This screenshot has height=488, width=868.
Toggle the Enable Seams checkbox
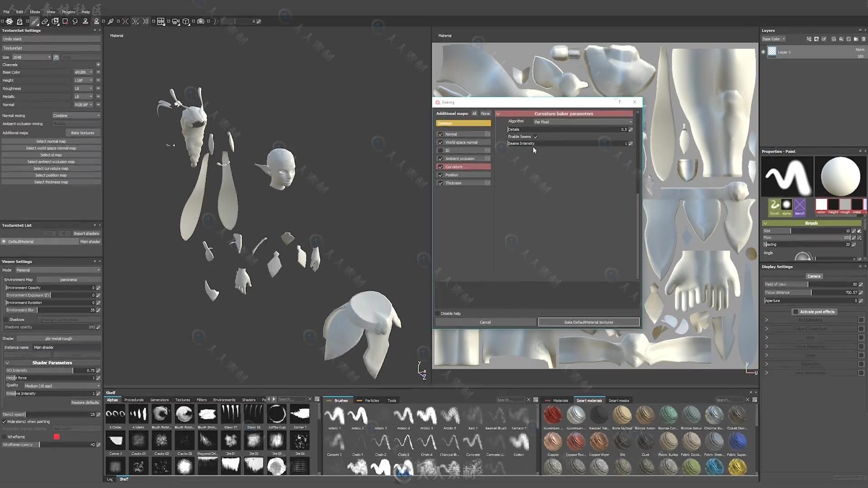coord(536,136)
